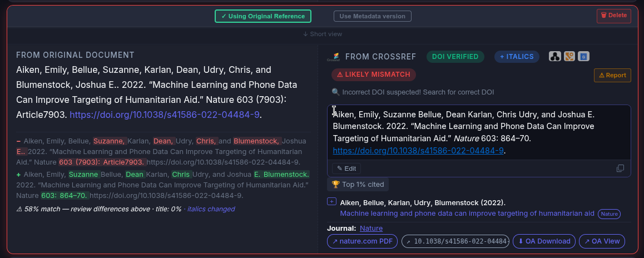Select Using Original Reference option

click(x=263, y=16)
